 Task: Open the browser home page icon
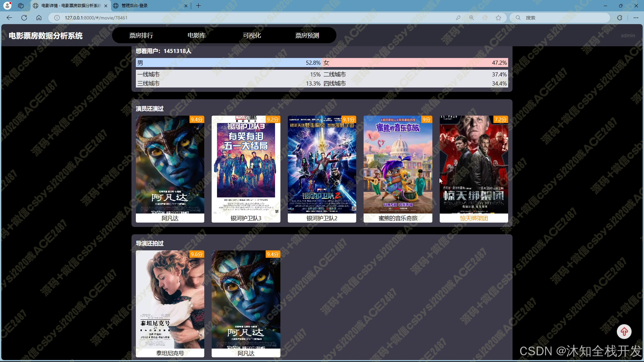39,18
